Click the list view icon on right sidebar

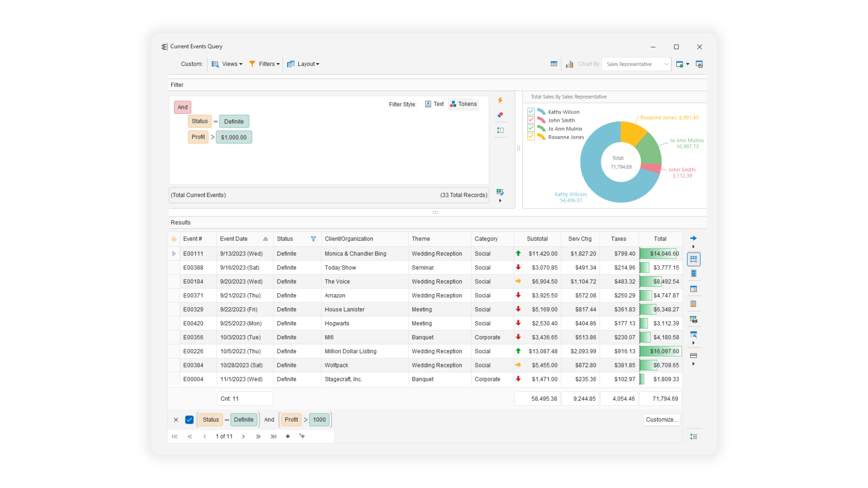(x=694, y=274)
